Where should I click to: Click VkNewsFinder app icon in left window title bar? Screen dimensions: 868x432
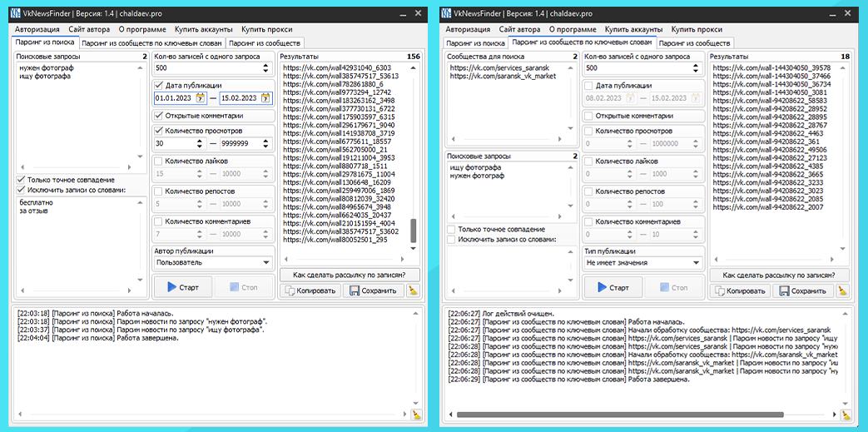pyautogui.click(x=16, y=14)
